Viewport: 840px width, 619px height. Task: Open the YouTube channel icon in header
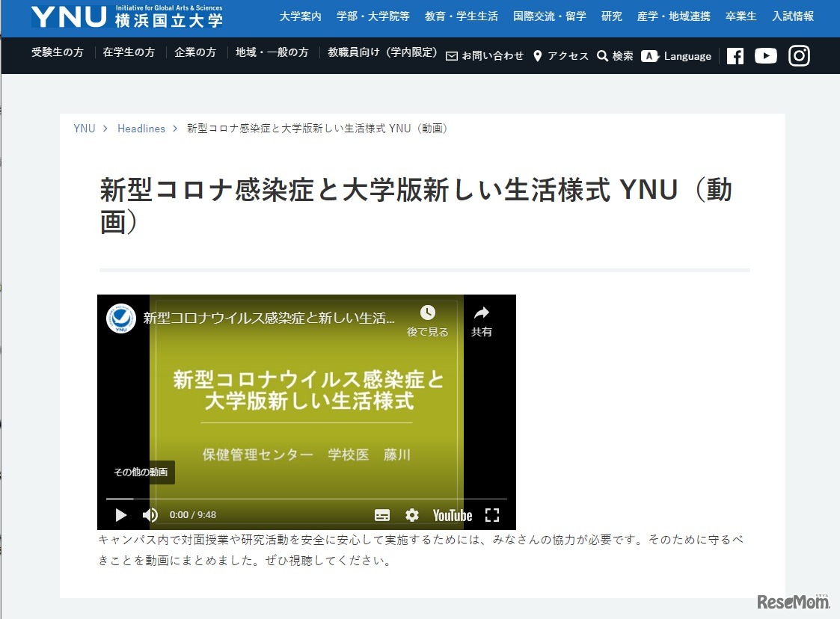pyautogui.click(x=766, y=55)
